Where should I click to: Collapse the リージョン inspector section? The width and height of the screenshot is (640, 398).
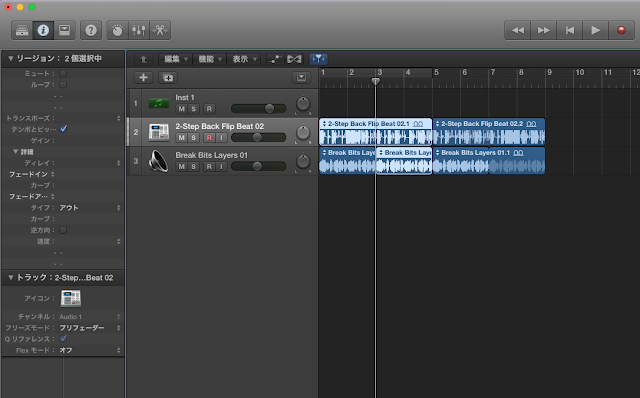tap(11, 58)
